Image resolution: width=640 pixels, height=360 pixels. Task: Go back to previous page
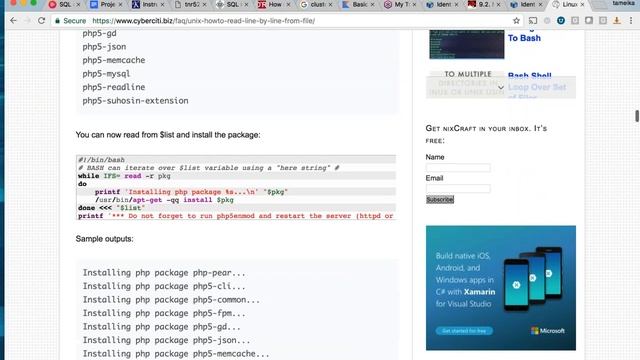pos(13,20)
